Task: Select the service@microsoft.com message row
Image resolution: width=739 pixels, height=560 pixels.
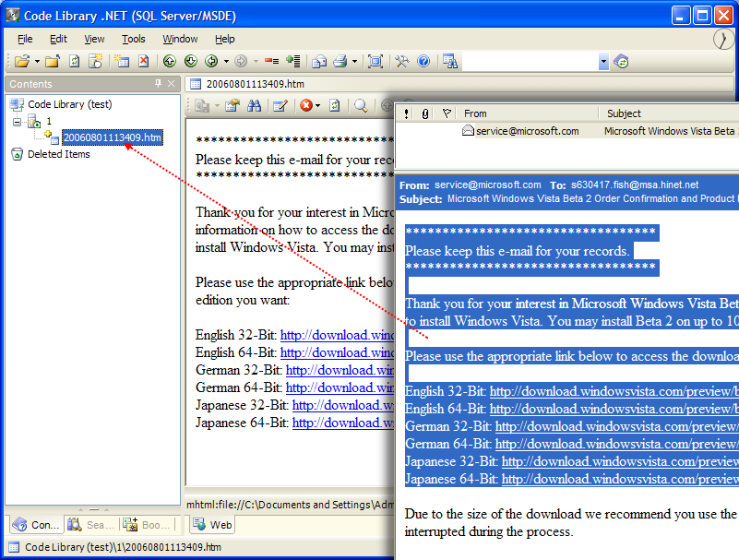Action: [x=567, y=131]
